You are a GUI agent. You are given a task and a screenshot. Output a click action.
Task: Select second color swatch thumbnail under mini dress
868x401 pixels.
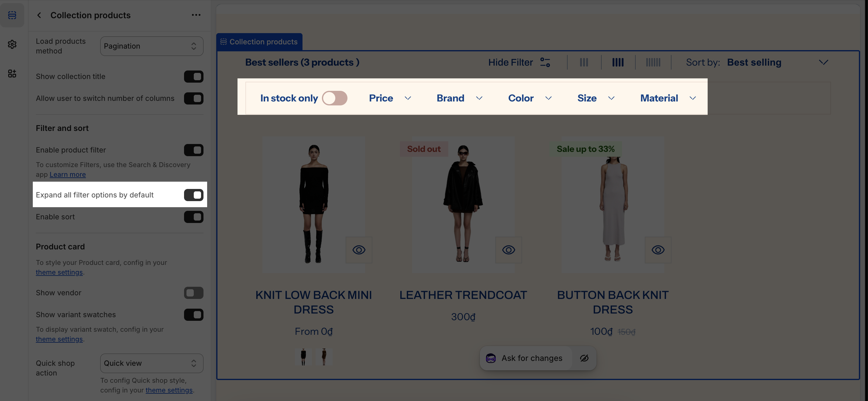324,357
